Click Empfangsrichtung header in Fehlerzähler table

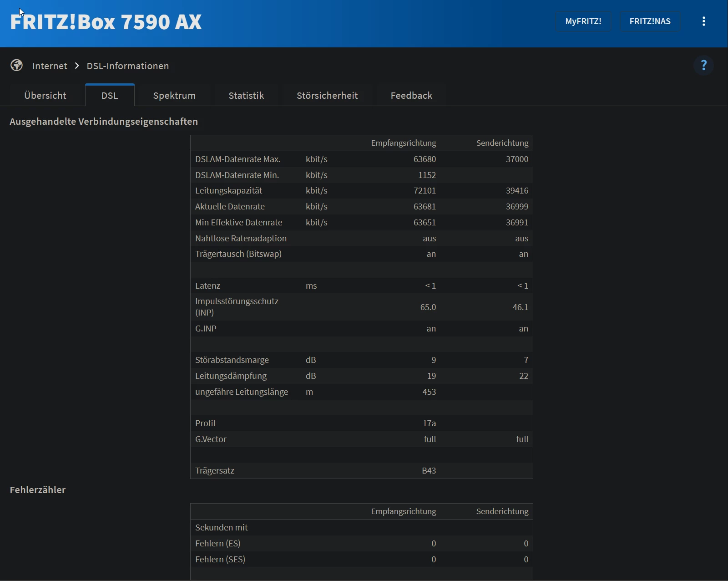[404, 512]
